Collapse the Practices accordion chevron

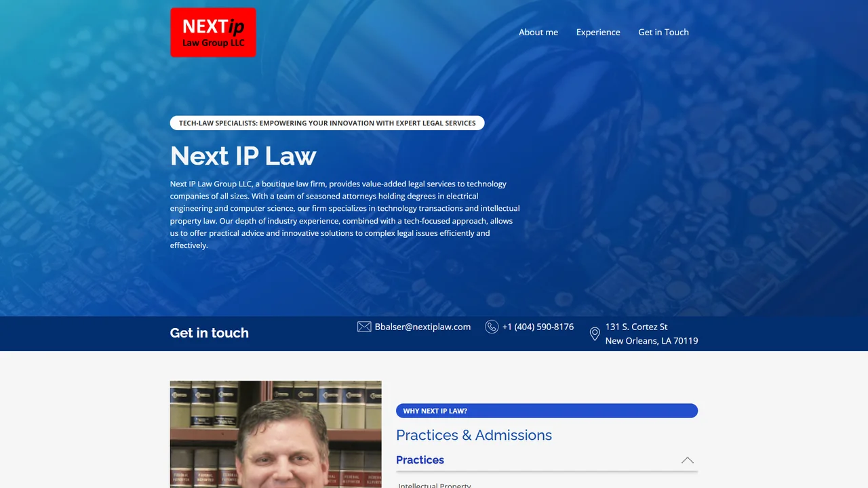[688, 460]
